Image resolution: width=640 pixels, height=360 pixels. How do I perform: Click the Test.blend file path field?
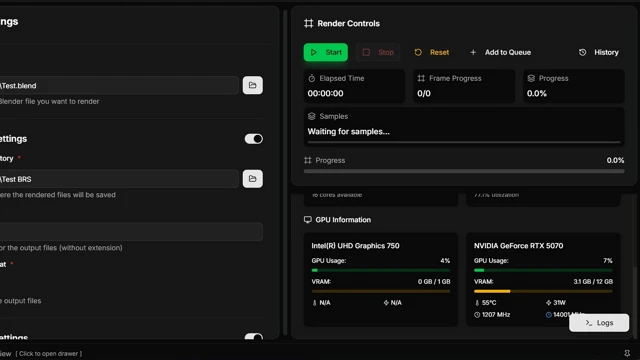pyautogui.click(x=119, y=85)
